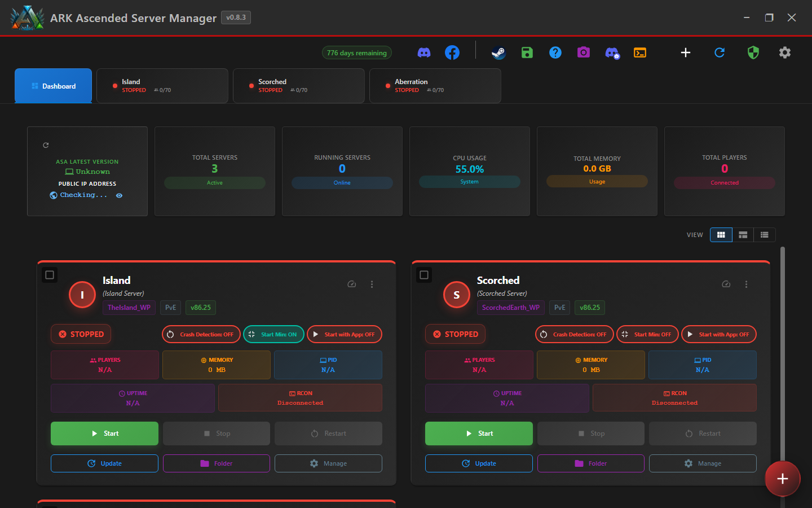The width and height of the screenshot is (812, 508).
Task: Update the Island server
Action: [x=104, y=463]
